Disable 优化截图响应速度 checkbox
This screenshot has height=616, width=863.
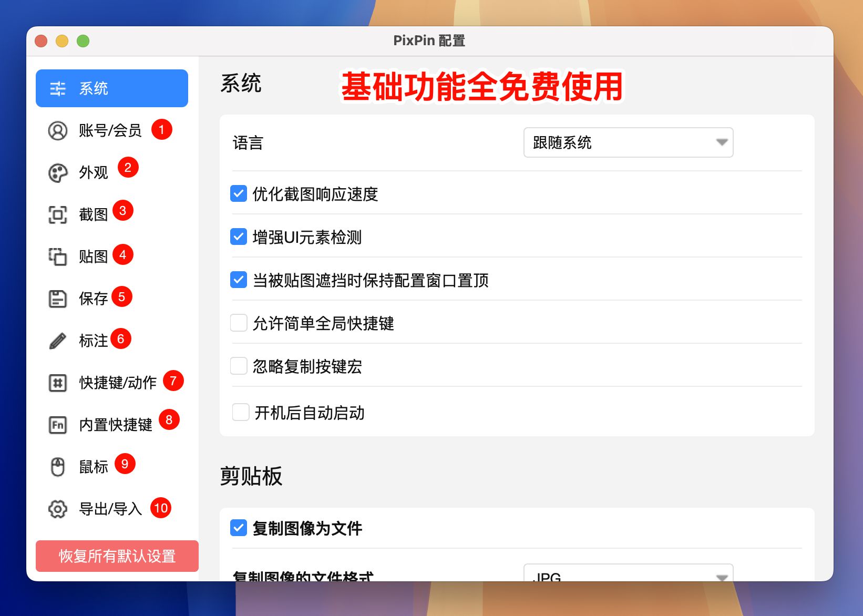[238, 193]
